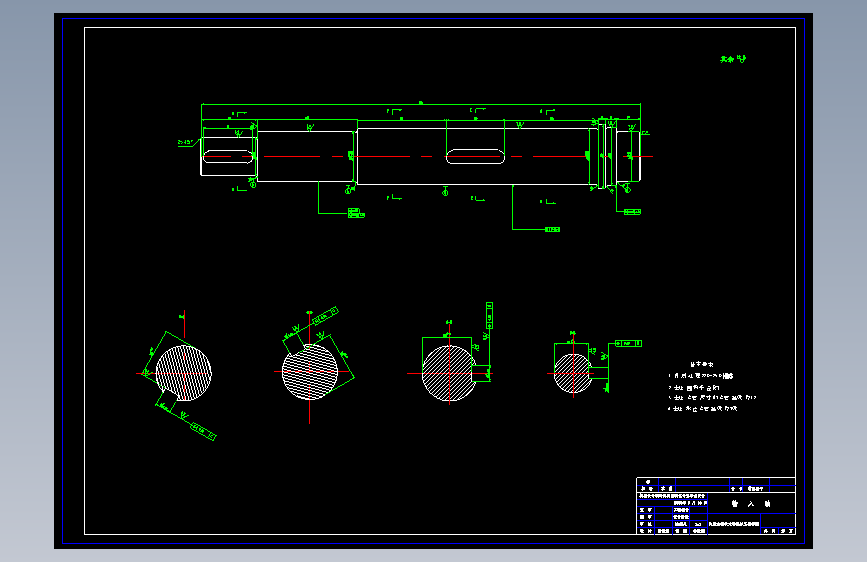Image resolution: width=867 pixels, height=562 pixels.
Task: Select the smallest hatched cross-section on the right
Action: 573,373
